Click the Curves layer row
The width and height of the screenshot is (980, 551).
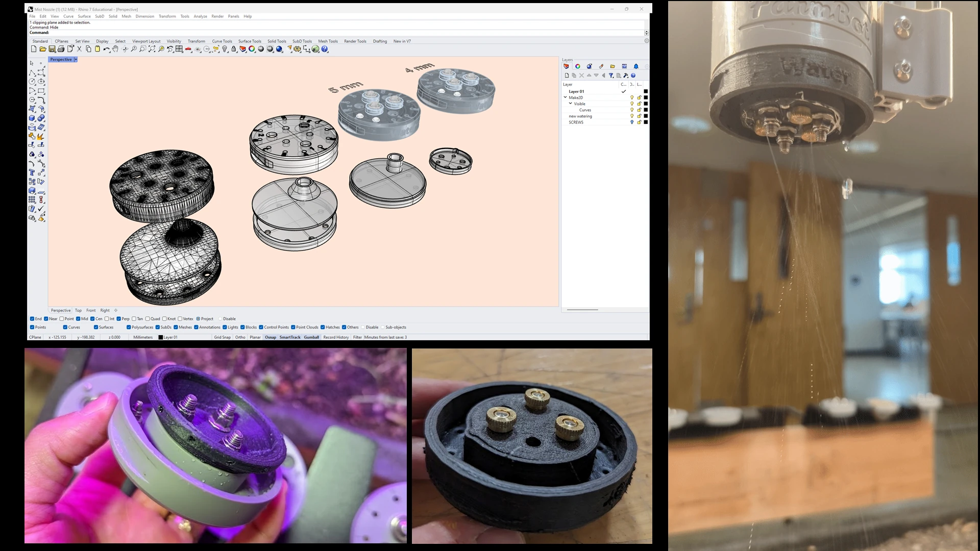point(605,110)
